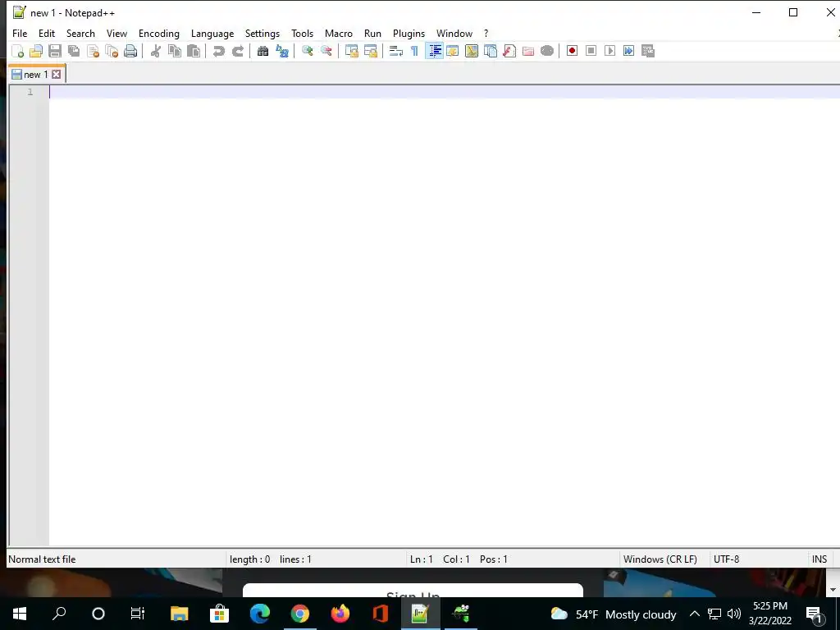Open the Tools menu
This screenshot has height=630, width=840.
302,33
